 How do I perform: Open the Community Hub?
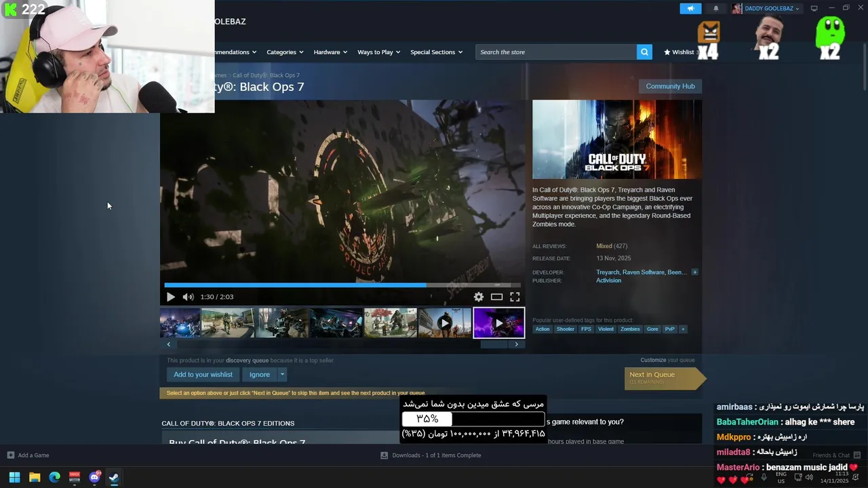pyautogui.click(x=670, y=86)
